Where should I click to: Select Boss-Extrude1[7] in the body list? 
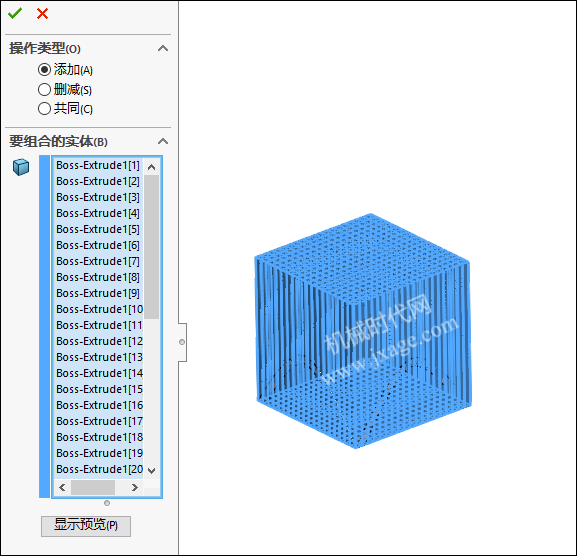99,261
